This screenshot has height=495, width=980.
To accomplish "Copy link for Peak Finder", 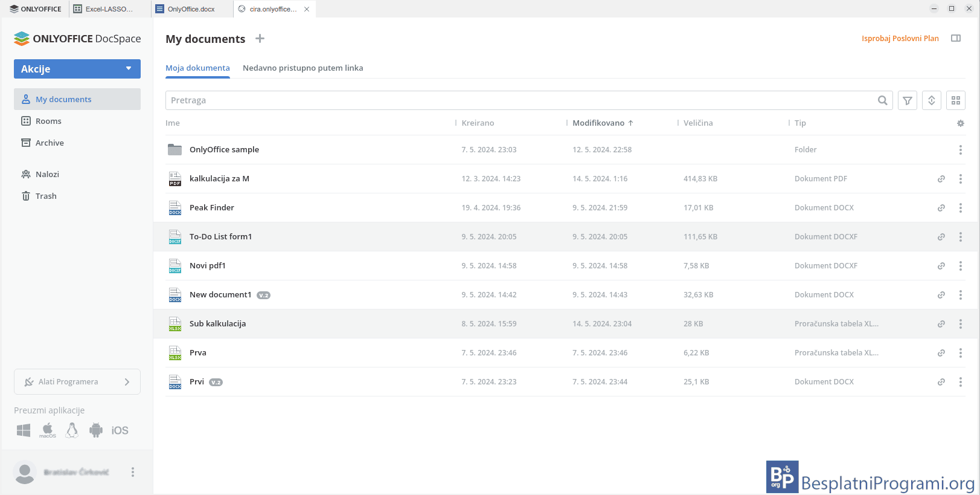I will tap(941, 208).
